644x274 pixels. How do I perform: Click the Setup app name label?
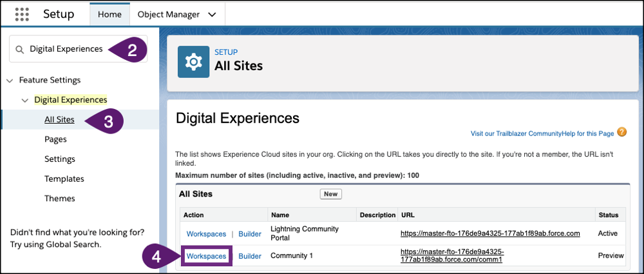point(59,14)
